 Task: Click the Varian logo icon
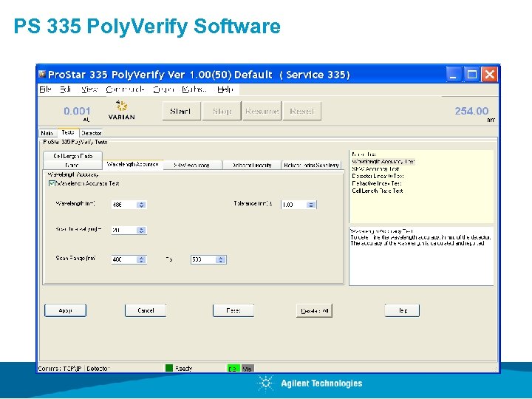(121, 110)
